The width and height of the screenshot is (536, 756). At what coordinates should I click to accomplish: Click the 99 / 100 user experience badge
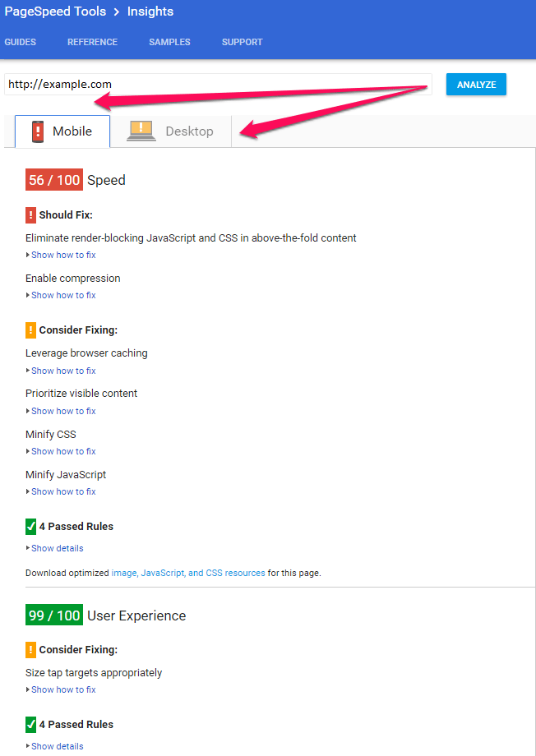[54, 615]
